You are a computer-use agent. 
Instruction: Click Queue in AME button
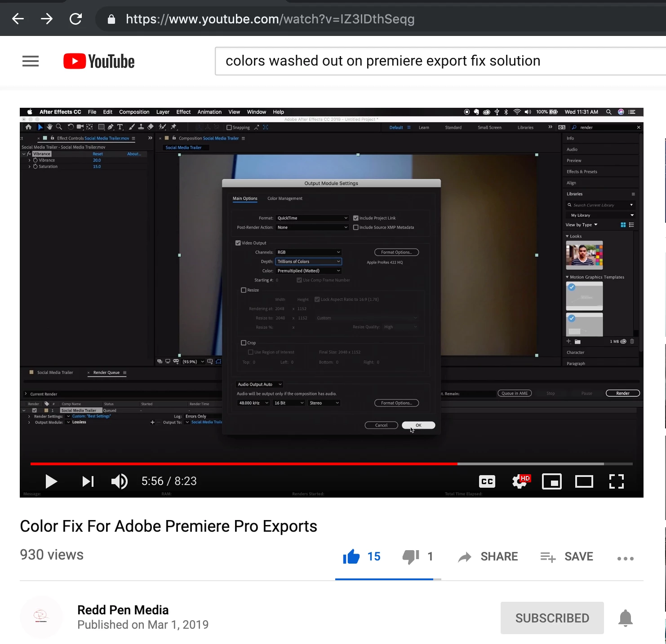pyautogui.click(x=515, y=393)
